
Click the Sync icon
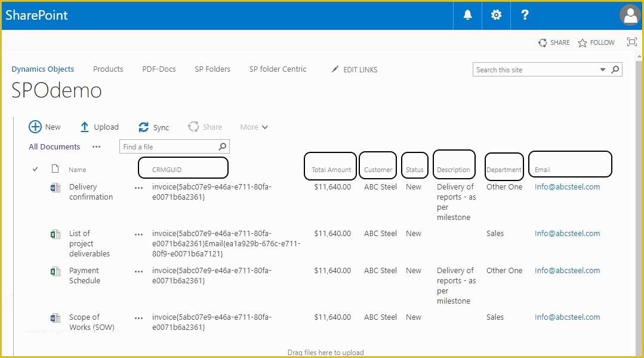pos(143,127)
